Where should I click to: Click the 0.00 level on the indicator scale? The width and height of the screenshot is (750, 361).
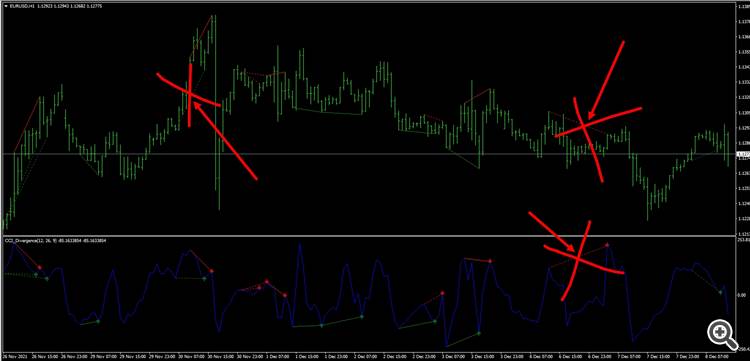click(743, 295)
